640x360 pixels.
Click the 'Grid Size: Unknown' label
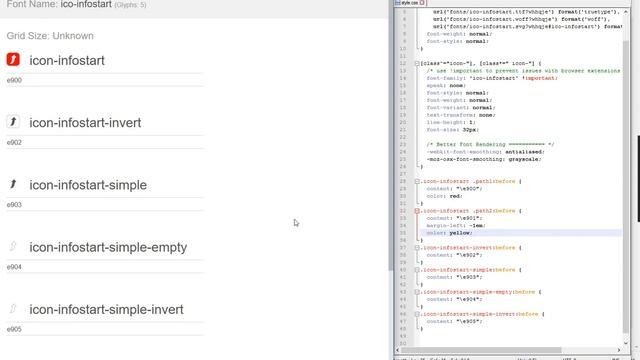50,36
